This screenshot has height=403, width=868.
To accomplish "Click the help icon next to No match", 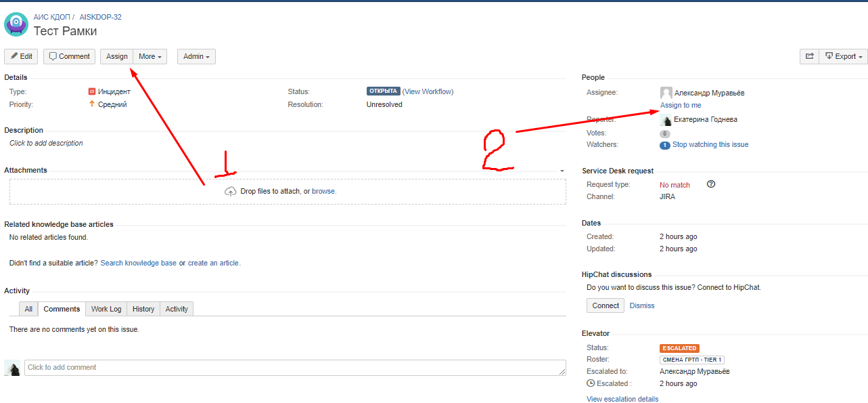I will click(711, 184).
